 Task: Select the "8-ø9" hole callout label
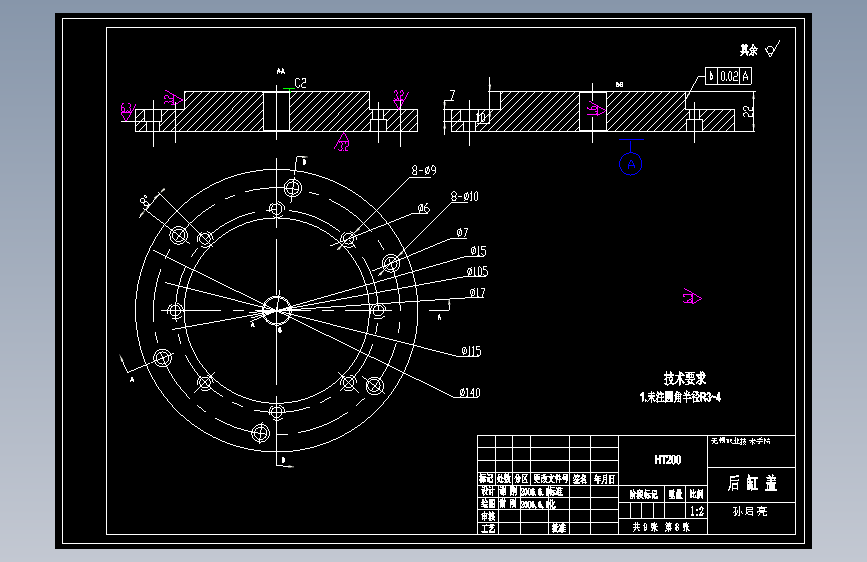[424, 170]
